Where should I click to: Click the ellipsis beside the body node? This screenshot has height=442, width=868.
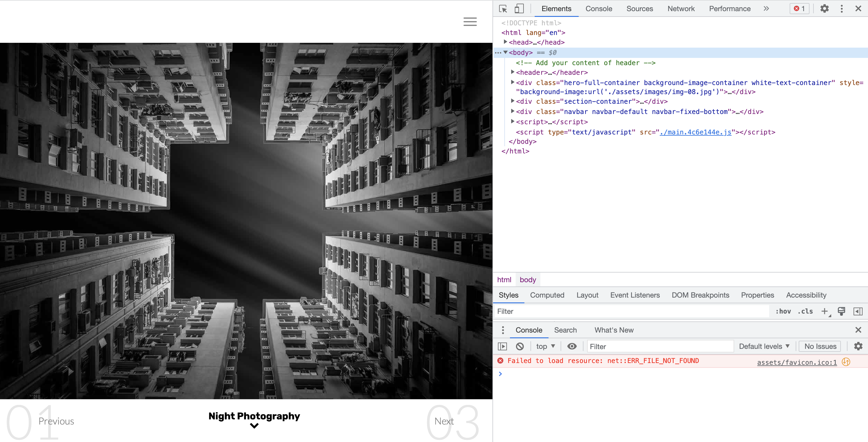click(x=498, y=52)
